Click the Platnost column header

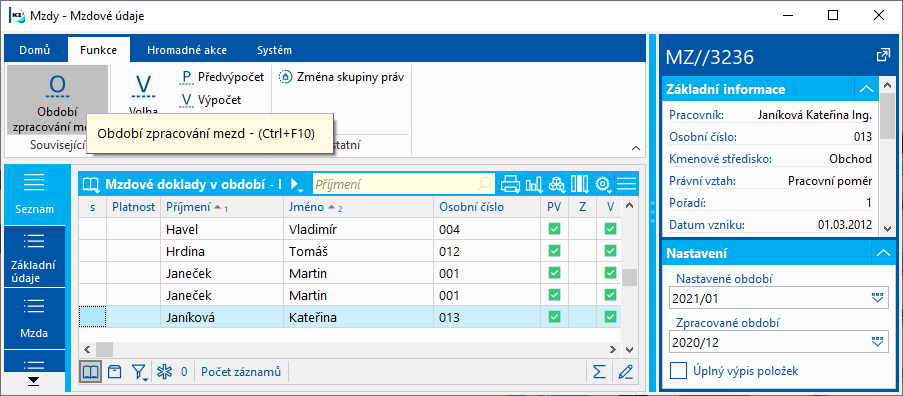coord(134,207)
